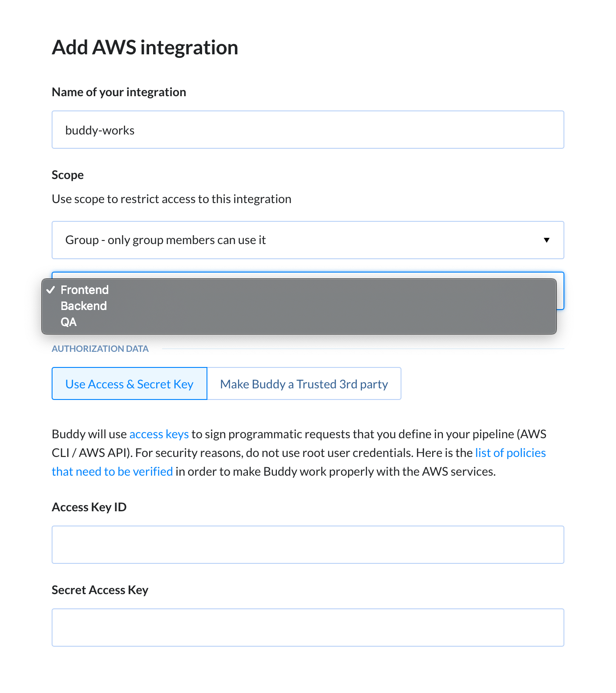Click the group select field behind the list
Viewport: 616px width, 693px height.
pyautogui.click(x=560, y=291)
